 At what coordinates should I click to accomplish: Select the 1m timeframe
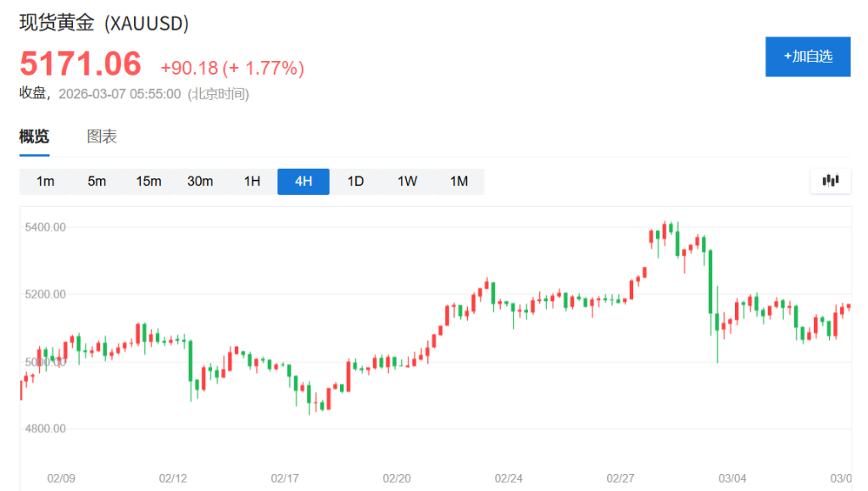pos(45,181)
